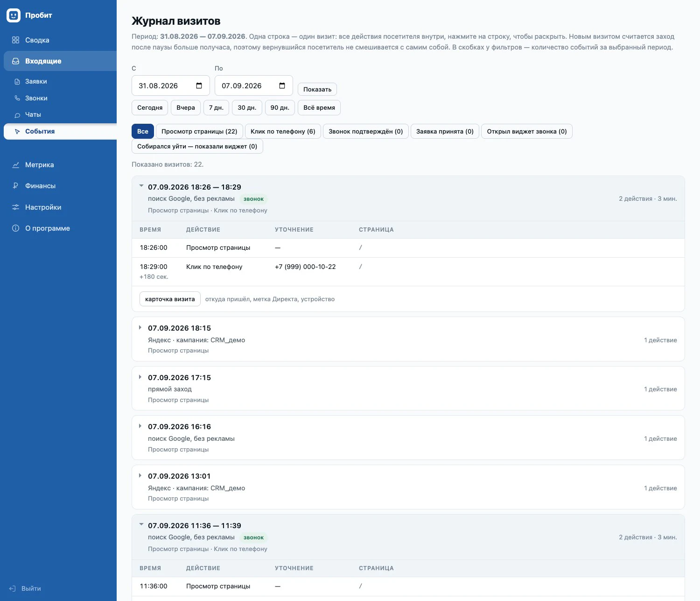
Task: Click phone number +7 (999) 000-10-22
Action: [305, 267]
